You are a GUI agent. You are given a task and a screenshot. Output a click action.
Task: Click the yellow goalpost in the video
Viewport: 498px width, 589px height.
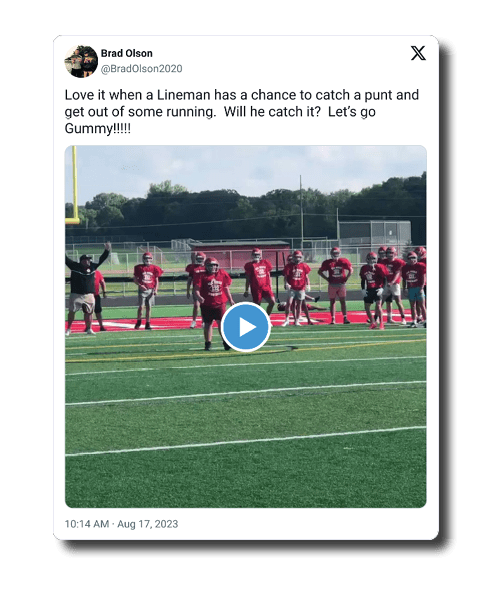73,185
